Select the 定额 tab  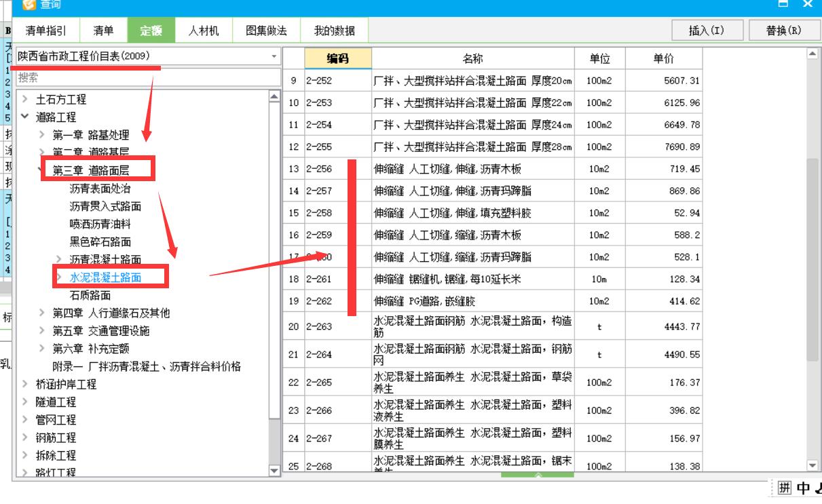151,31
